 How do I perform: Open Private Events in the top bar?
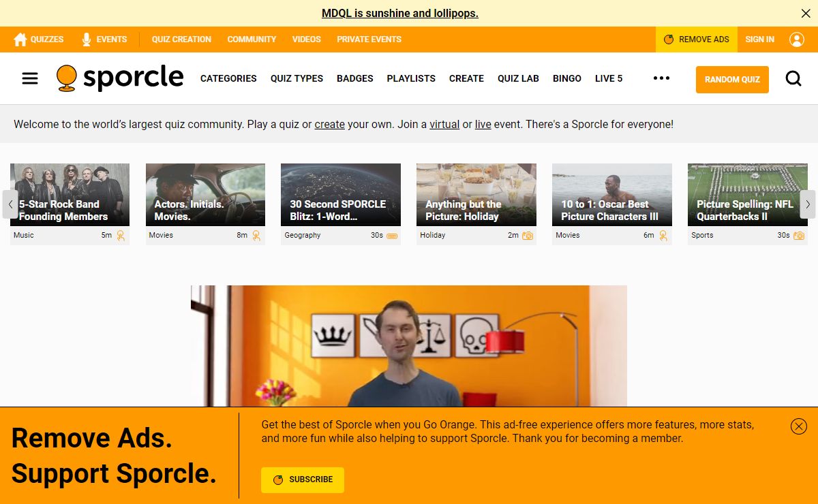pos(369,40)
